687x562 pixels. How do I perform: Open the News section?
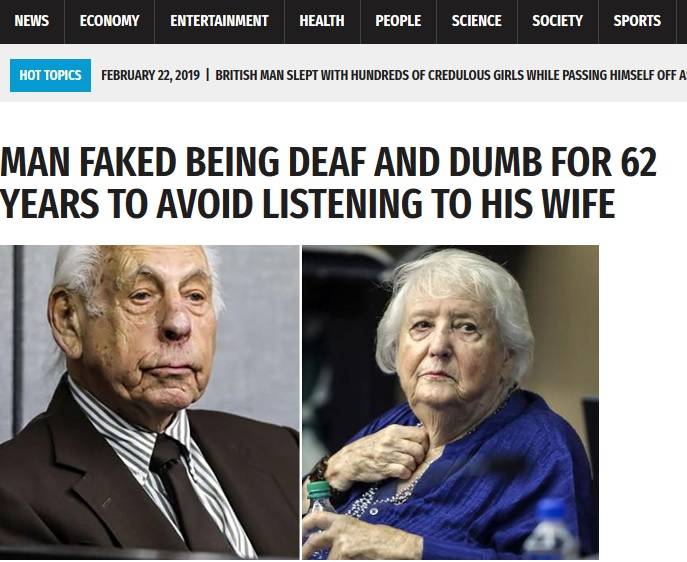point(32,21)
